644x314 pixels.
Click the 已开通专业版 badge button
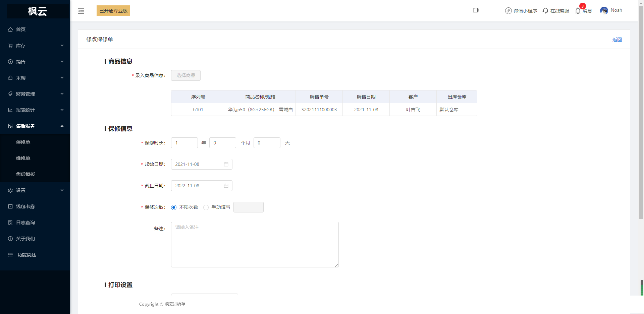(113, 11)
